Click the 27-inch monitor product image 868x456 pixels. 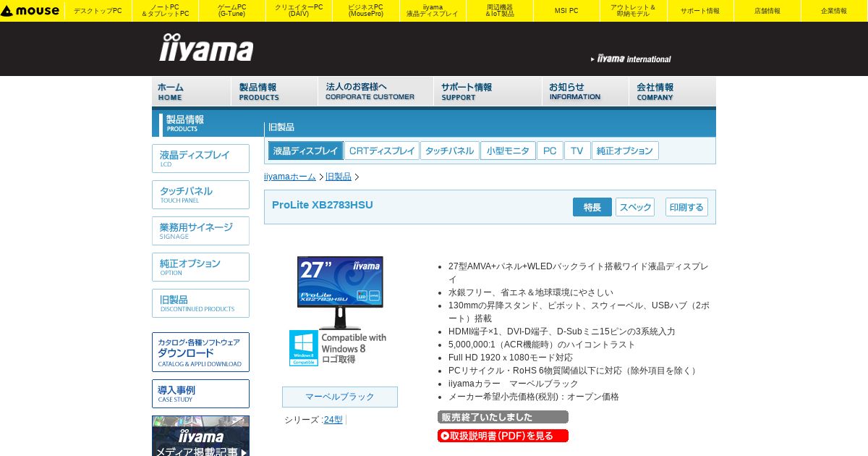[x=340, y=292]
